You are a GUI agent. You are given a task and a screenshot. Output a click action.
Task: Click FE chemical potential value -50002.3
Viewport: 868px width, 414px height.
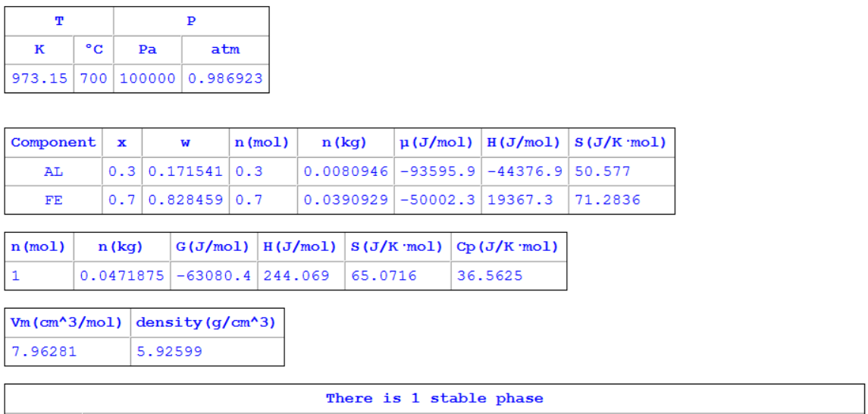coord(437,200)
